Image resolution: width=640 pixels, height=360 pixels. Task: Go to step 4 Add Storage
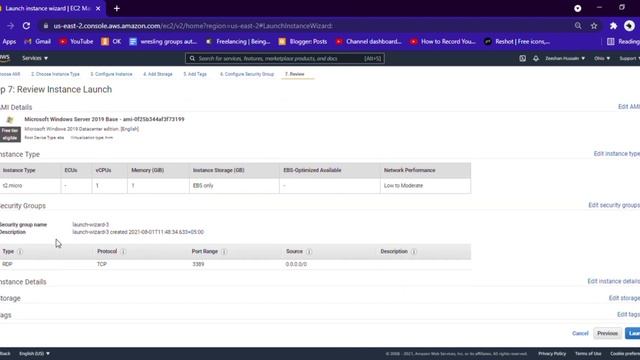(x=158, y=74)
